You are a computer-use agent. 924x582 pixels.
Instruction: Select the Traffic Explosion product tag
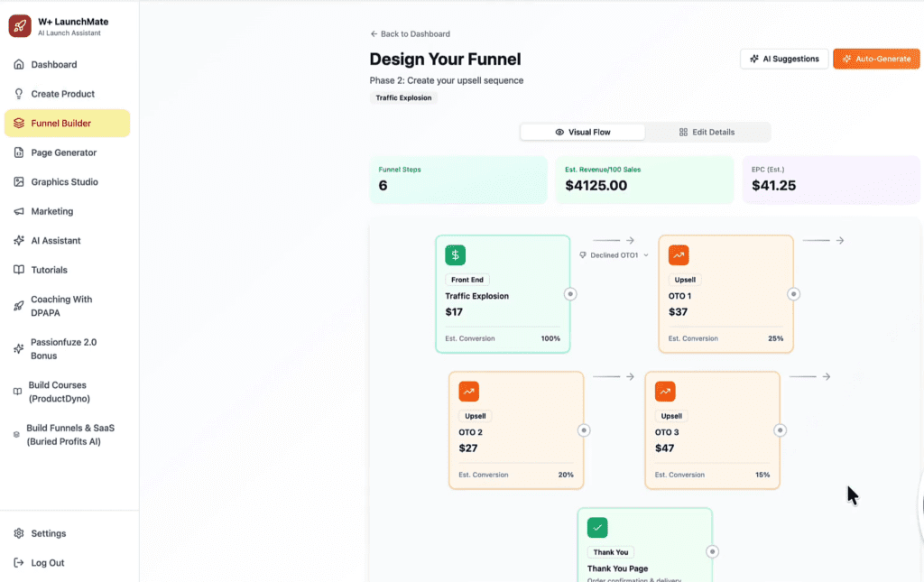tap(403, 97)
